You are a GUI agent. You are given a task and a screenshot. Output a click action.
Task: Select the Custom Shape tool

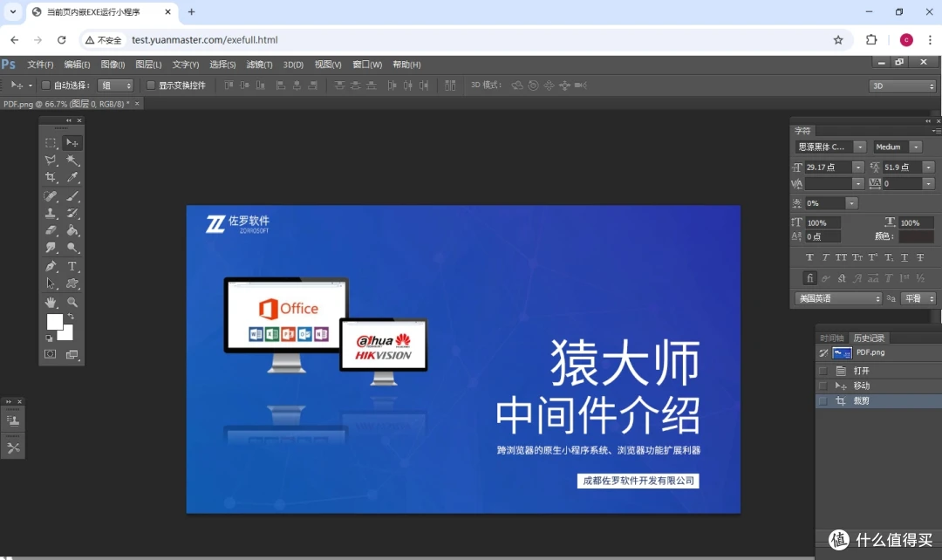tap(72, 283)
